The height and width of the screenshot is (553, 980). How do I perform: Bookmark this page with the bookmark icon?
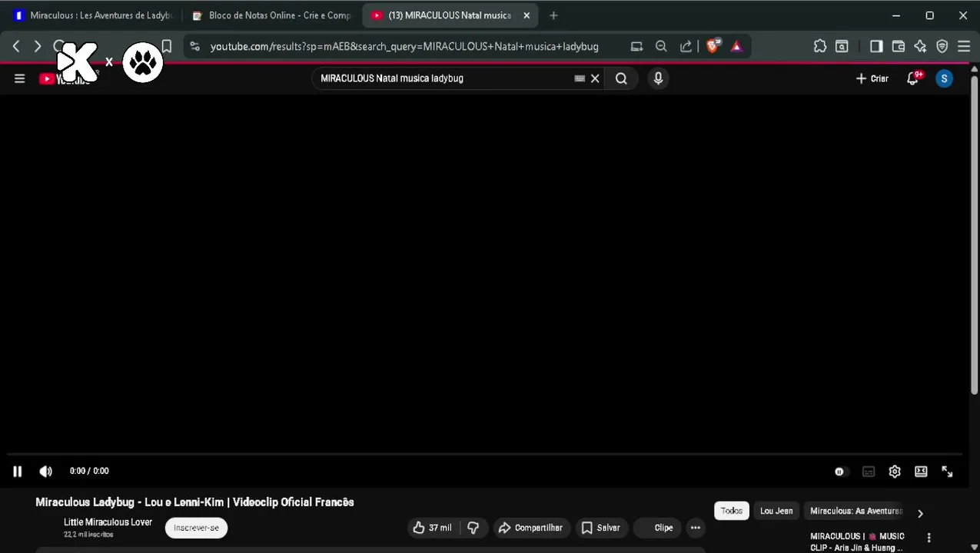click(166, 46)
